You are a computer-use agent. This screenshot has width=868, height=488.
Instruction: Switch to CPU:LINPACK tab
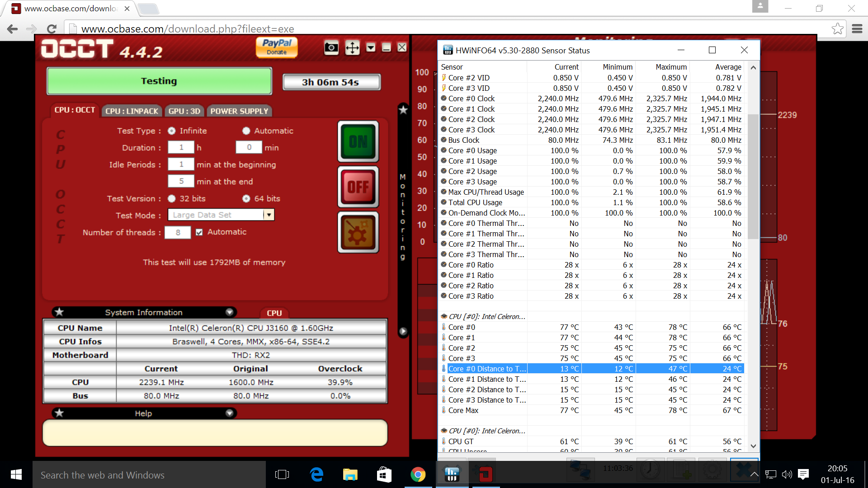pos(132,111)
